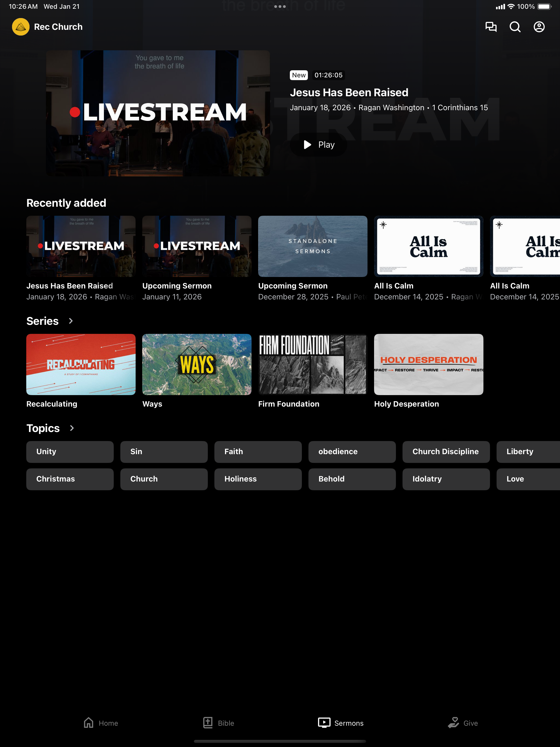Select the Love topic
Image resolution: width=560 pixels, height=747 pixels.
528,479
